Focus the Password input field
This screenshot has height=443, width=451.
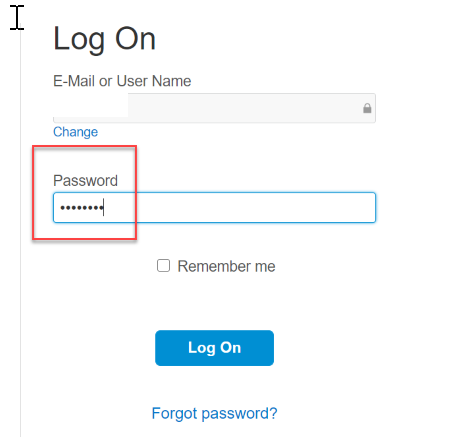214,207
